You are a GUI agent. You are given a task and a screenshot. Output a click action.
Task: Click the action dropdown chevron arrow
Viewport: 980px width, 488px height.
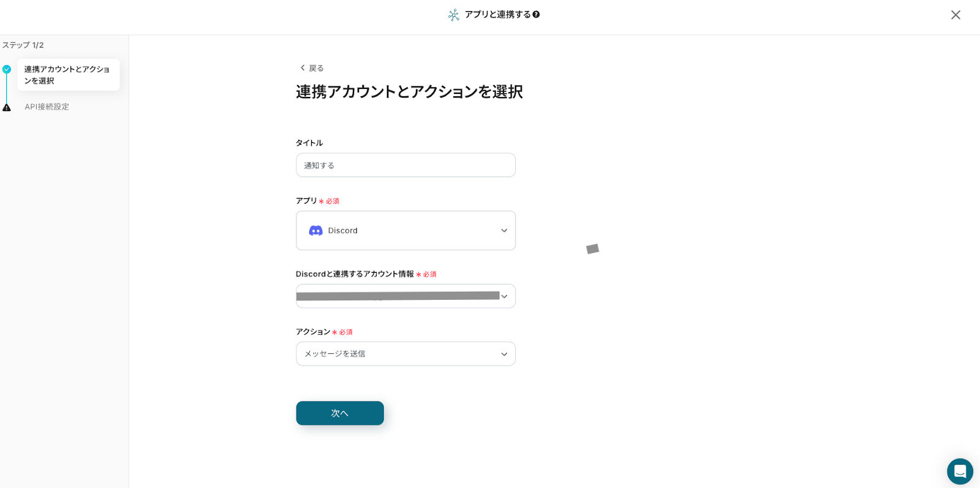click(x=504, y=354)
